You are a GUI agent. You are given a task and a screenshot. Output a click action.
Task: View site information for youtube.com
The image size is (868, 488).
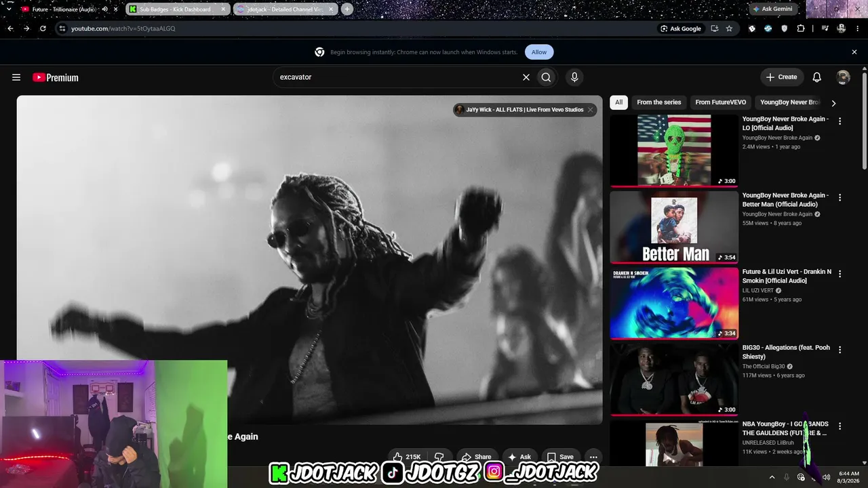[62, 28]
